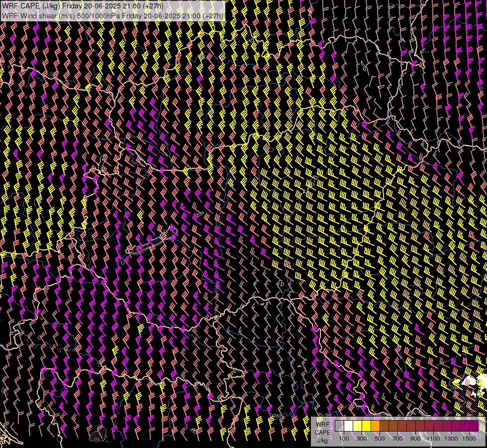487x448 pixels.
Task: Click the WRF Wind shear title line
Action: [112, 16]
